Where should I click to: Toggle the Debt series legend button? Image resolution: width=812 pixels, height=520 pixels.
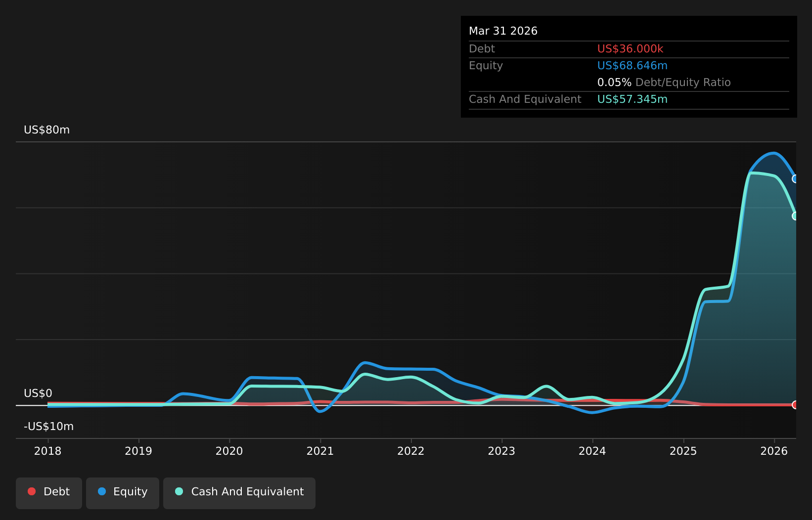(x=49, y=493)
